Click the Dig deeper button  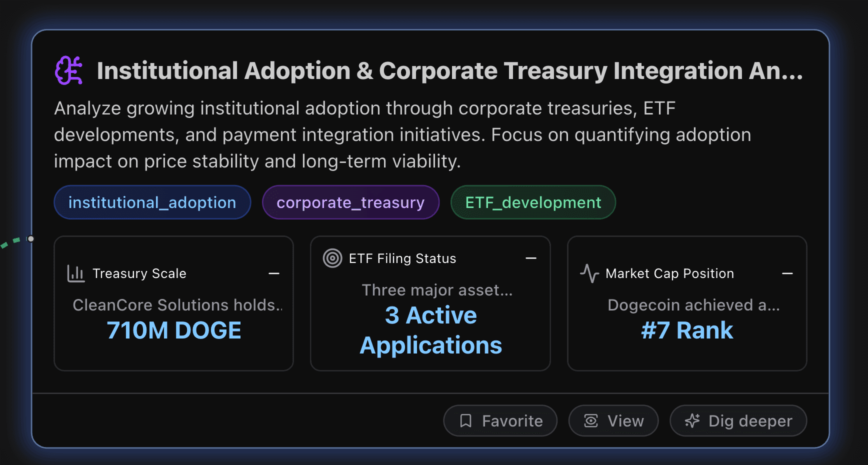(x=737, y=420)
